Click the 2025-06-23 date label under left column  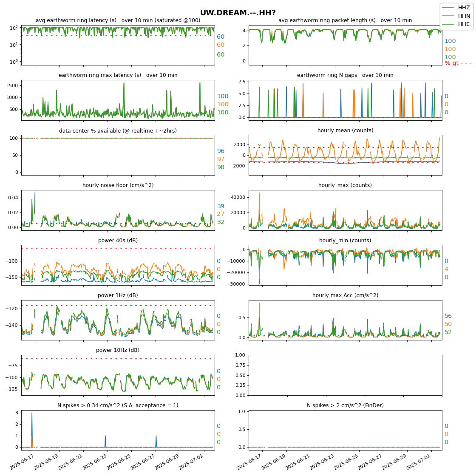[95, 462]
